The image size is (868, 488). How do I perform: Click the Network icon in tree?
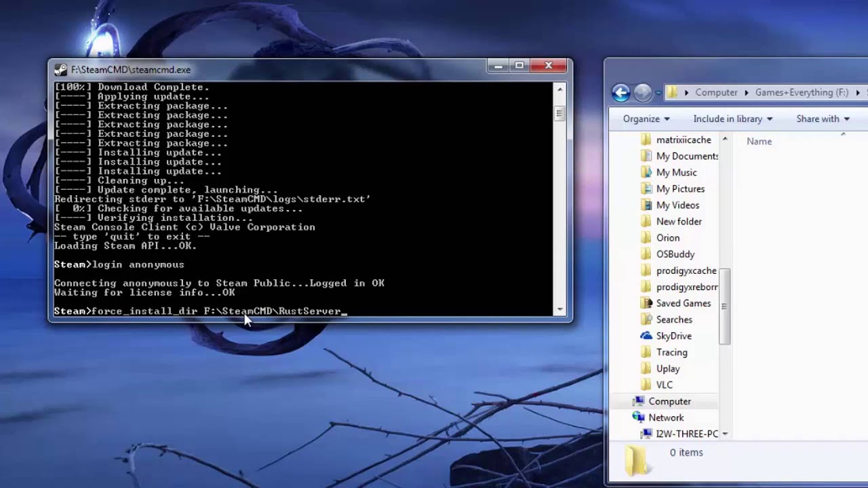[638, 418]
